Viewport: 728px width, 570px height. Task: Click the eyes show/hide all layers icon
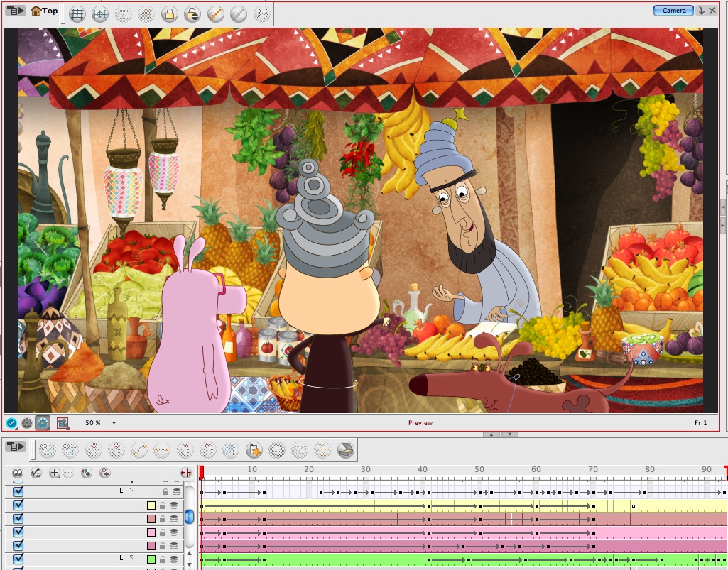pyautogui.click(x=18, y=473)
